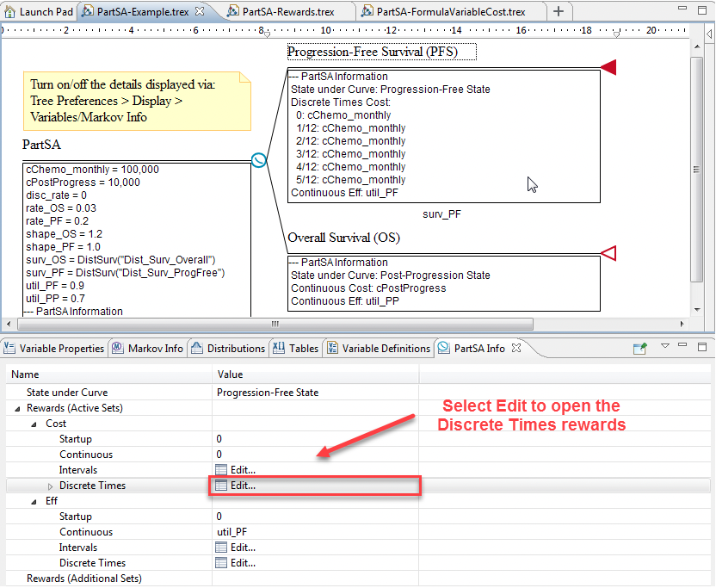Collapse the Cost reward group
This screenshot has height=588, width=716.
34,424
